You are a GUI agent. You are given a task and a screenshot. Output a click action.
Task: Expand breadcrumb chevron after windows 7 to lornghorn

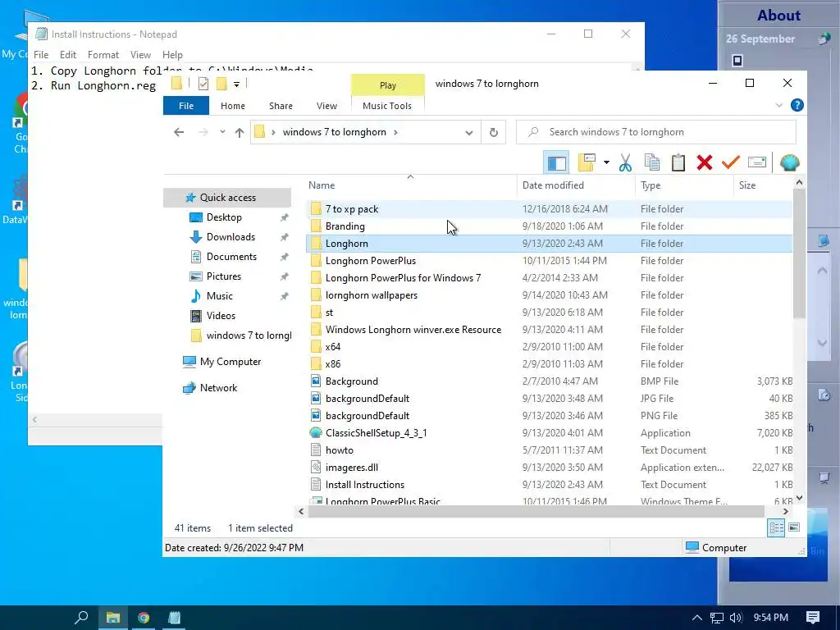(396, 132)
